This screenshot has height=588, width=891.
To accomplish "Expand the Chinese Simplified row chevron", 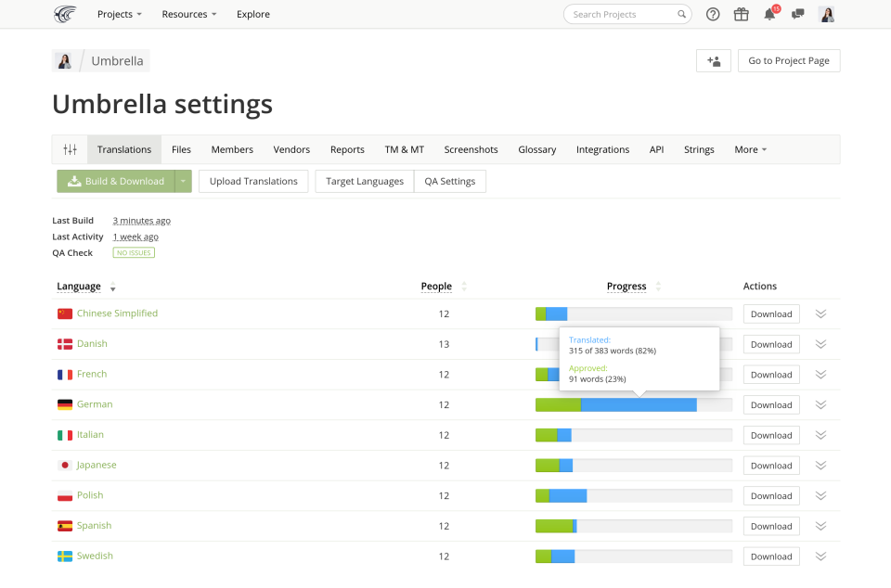I will pyautogui.click(x=820, y=313).
